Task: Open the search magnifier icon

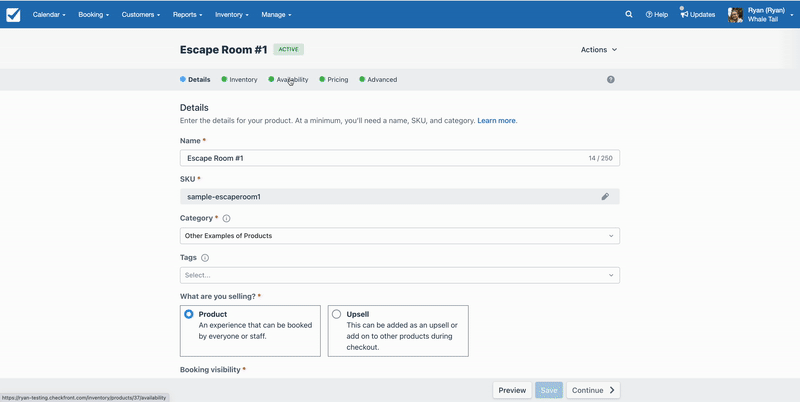Action: click(x=629, y=15)
